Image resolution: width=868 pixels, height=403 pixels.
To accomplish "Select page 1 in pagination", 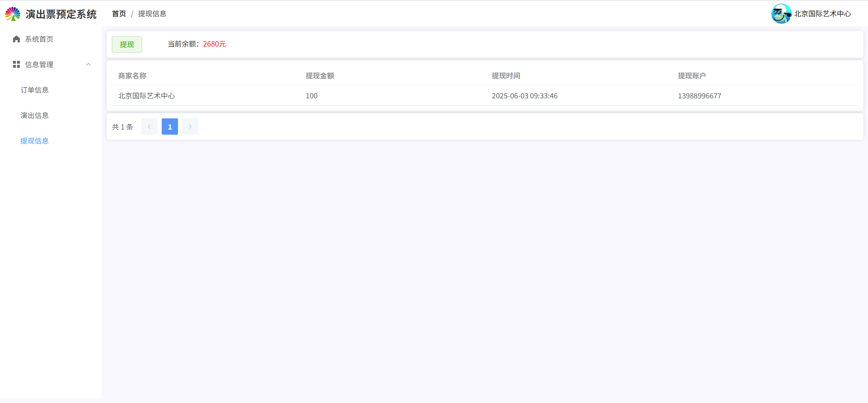I will point(170,127).
